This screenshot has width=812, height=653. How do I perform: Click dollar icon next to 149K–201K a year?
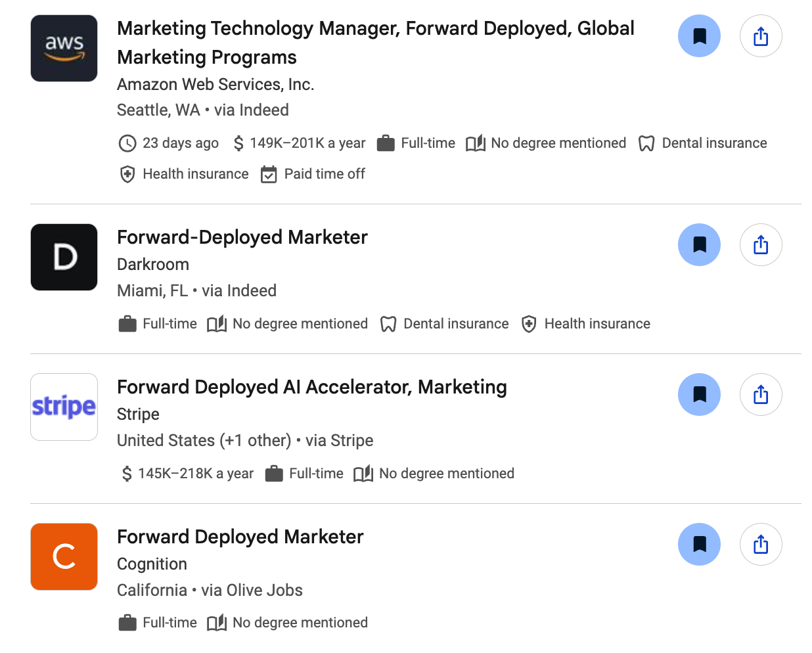tap(238, 143)
